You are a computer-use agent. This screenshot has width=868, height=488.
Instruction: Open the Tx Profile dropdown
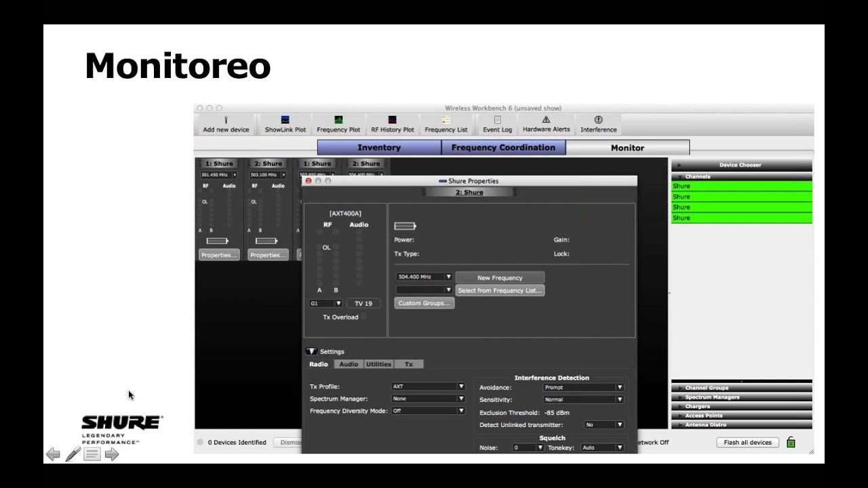pyautogui.click(x=428, y=386)
